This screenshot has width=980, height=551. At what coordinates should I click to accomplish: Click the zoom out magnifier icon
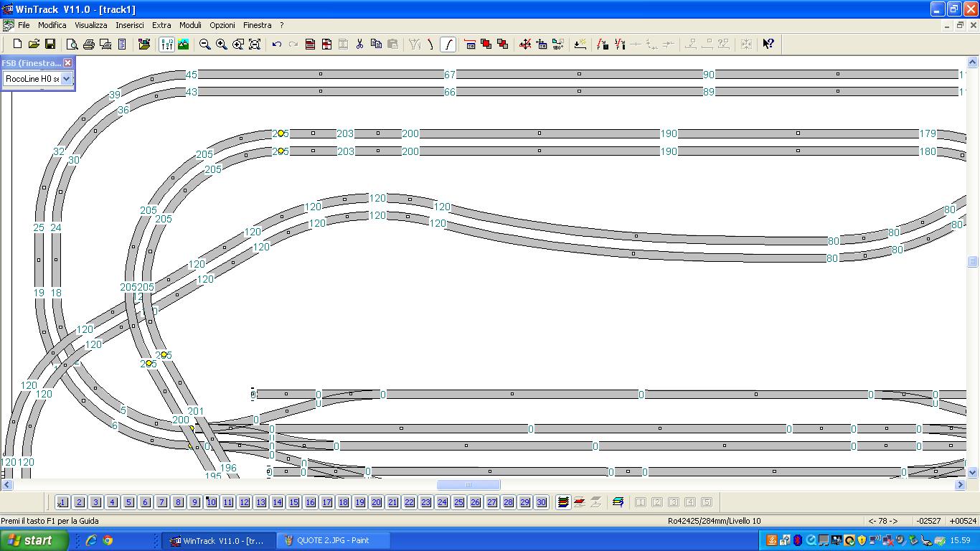coord(205,44)
